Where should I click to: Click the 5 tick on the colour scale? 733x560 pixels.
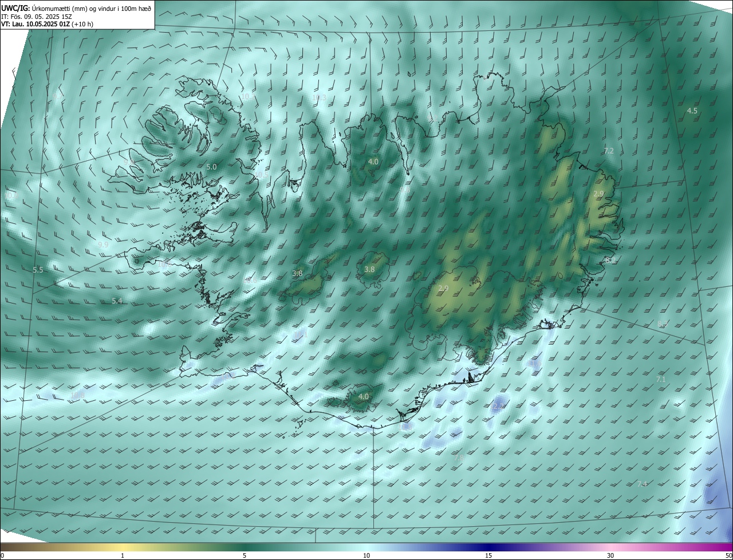click(x=245, y=555)
